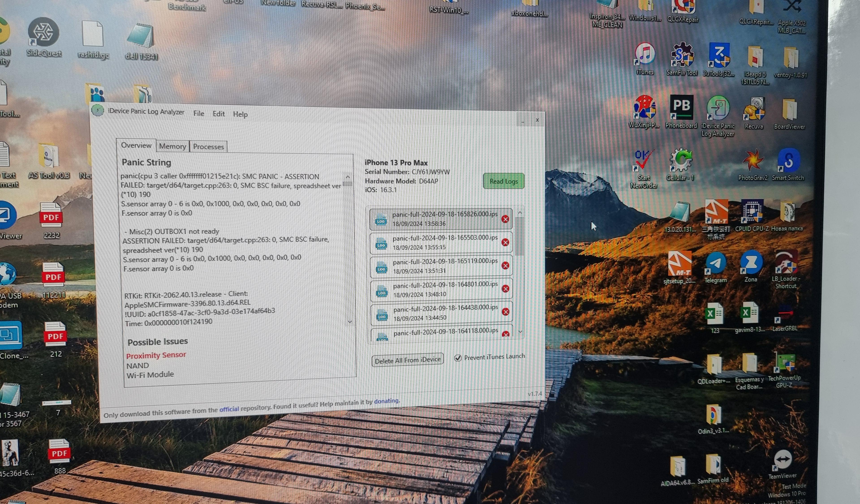Open dell 15341 notepad file

point(141,42)
